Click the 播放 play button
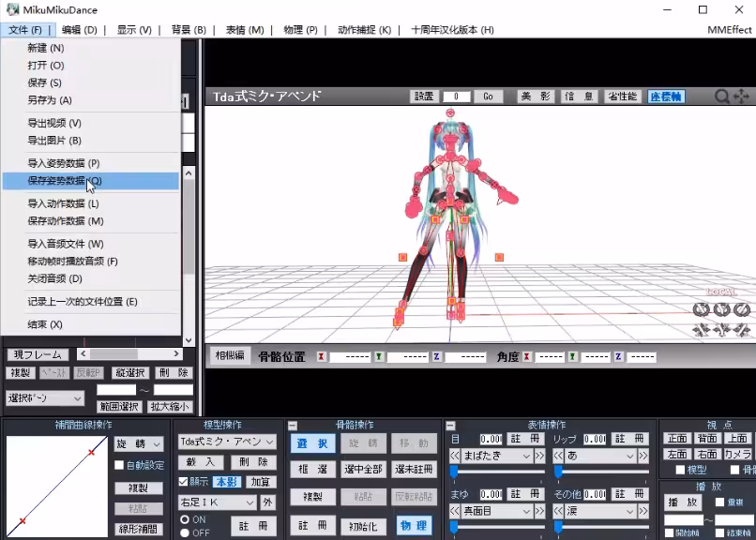Viewport: 756px width, 540px height. coord(683,502)
